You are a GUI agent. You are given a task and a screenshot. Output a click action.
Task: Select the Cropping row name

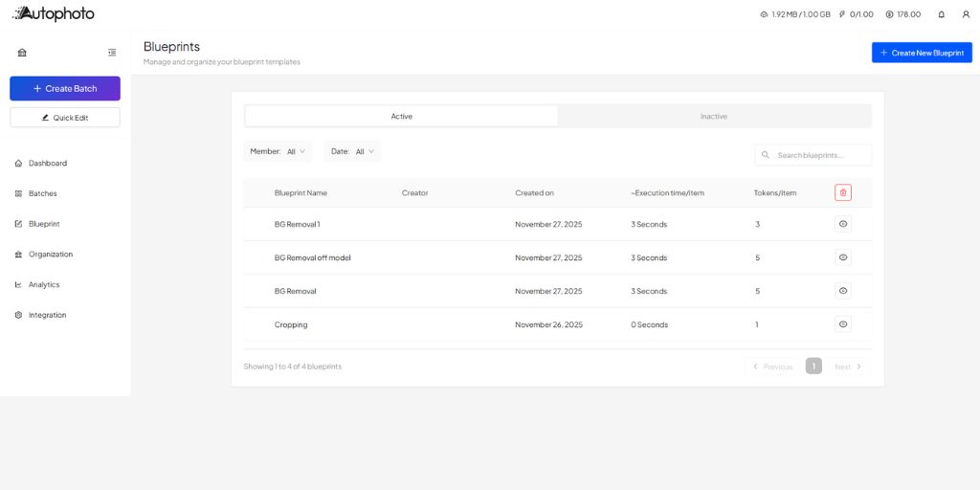pyautogui.click(x=291, y=325)
